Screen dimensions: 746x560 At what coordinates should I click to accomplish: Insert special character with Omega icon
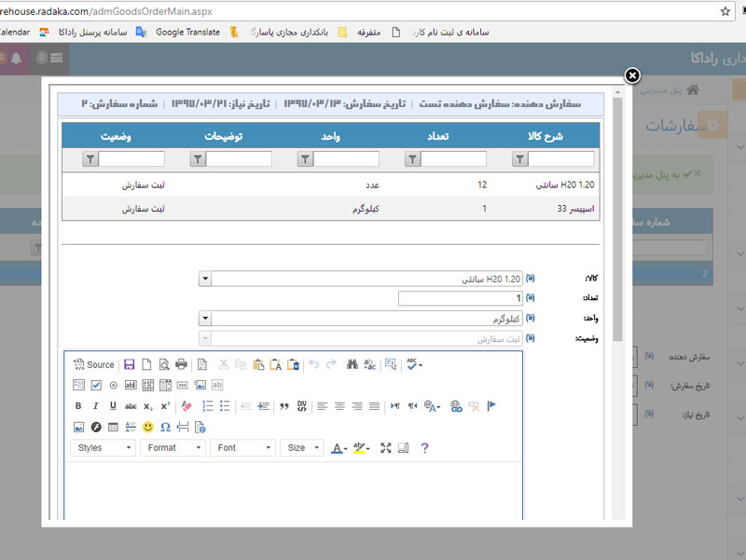tap(165, 427)
